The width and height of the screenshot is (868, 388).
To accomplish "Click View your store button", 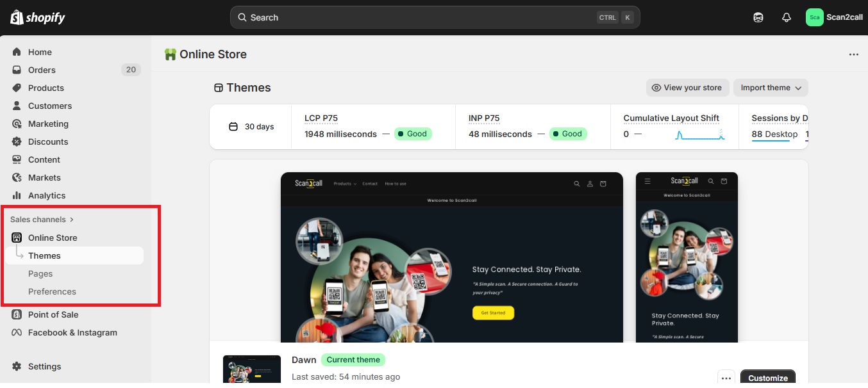I will 687,88.
